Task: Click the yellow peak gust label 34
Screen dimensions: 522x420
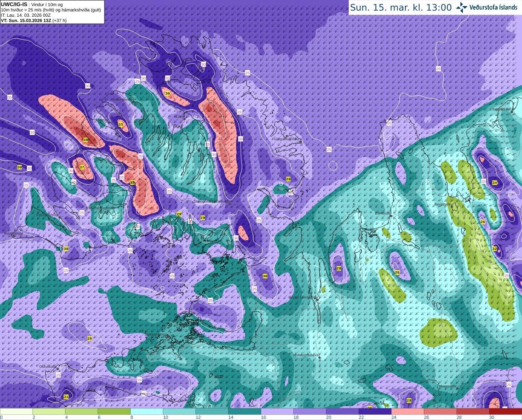Action: click(495, 183)
